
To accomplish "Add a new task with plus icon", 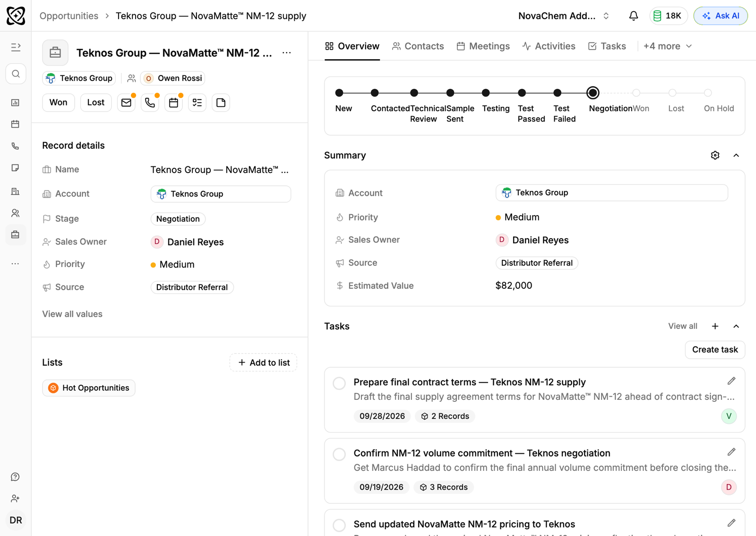I will click(715, 326).
